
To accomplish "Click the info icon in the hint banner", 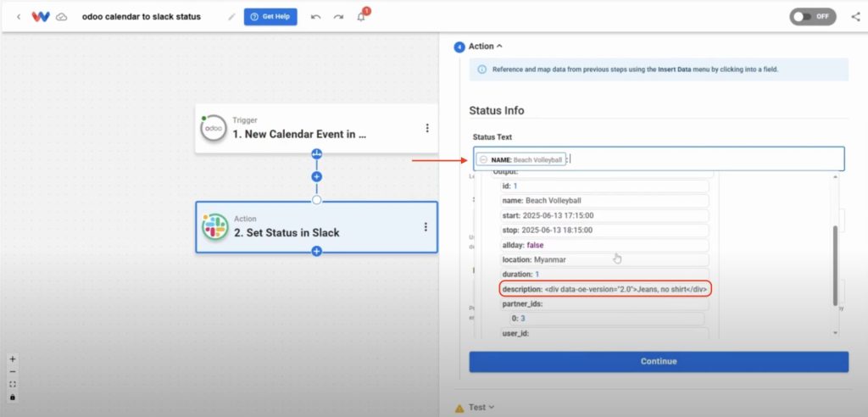I will (x=481, y=69).
